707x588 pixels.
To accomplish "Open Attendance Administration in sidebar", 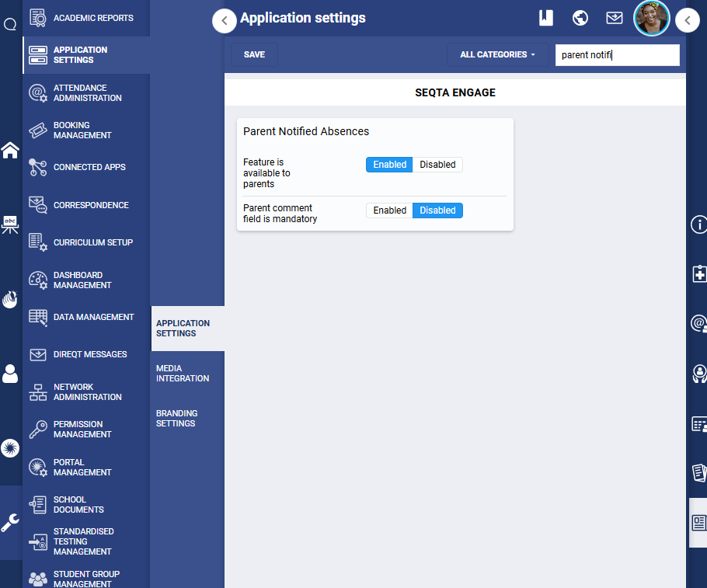I will 86,93.
